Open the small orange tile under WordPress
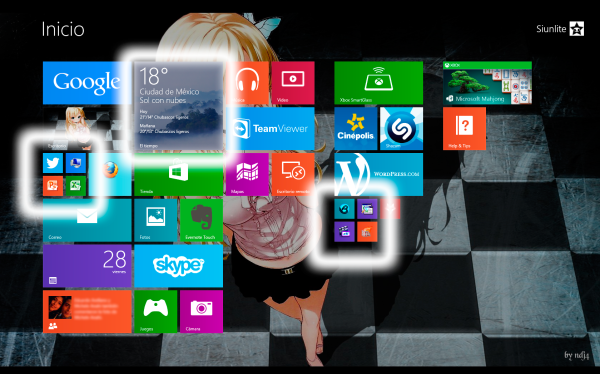 coord(367,232)
